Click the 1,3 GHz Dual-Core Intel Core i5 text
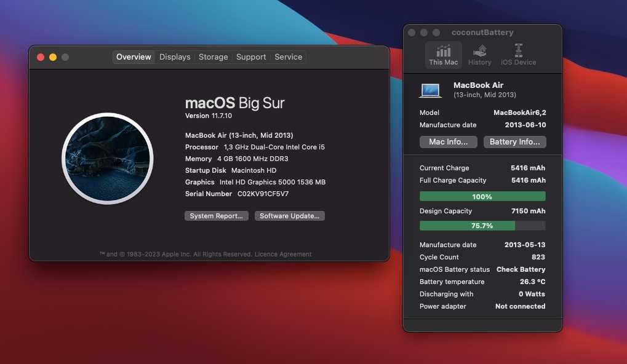This screenshot has height=364, width=627. coord(274,147)
